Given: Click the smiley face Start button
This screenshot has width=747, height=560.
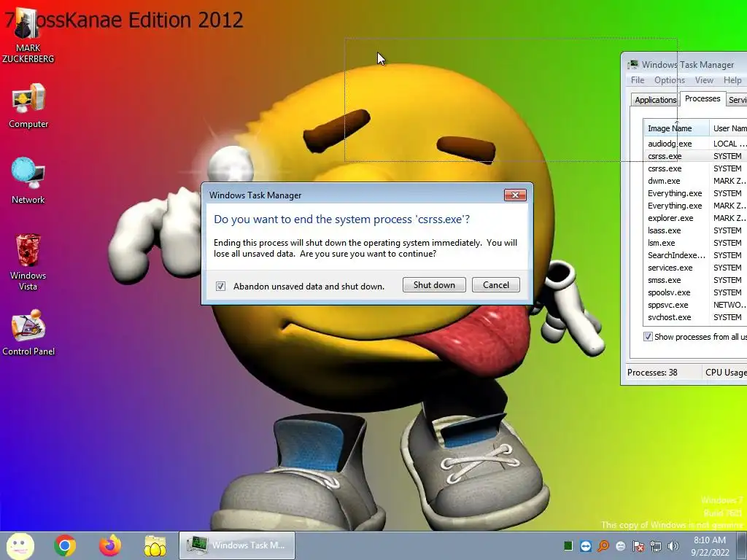Looking at the screenshot, I should coord(20,545).
